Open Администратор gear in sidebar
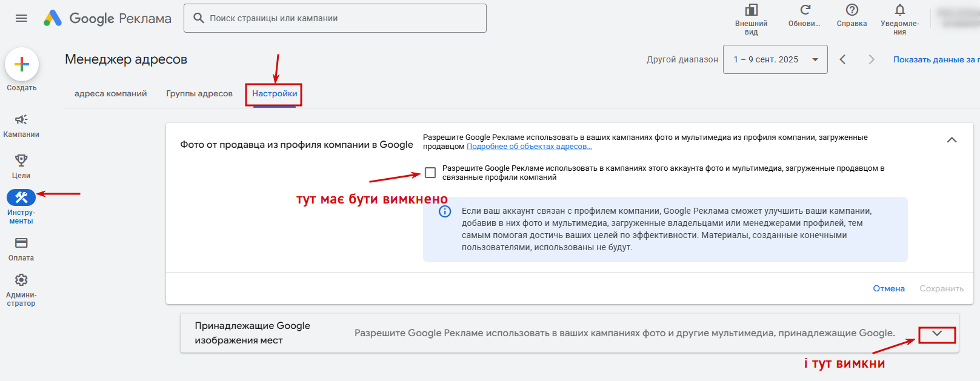980x381 pixels. pyautogui.click(x=21, y=280)
